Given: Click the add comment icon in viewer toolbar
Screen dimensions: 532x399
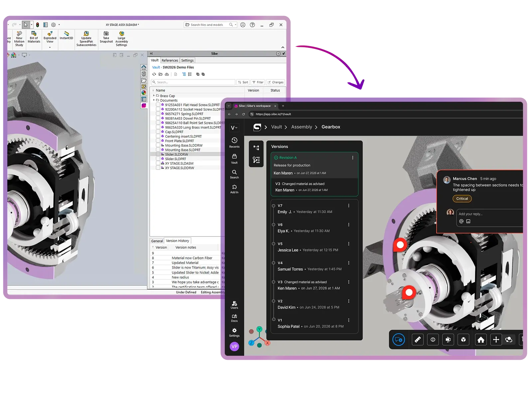Looking at the screenshot, I should tap(399, 339).
